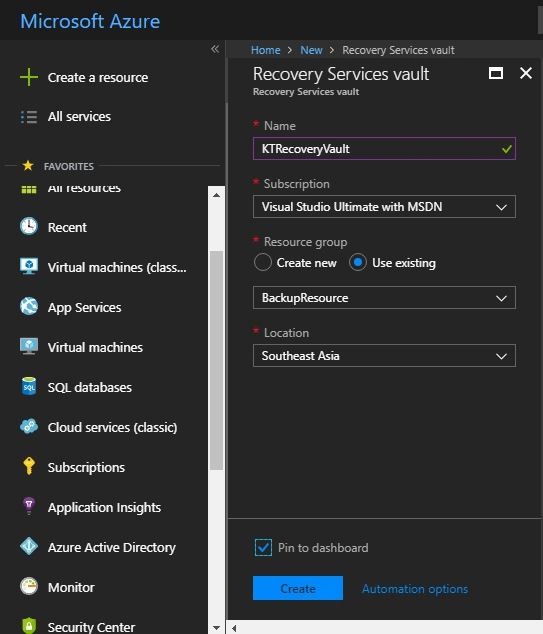This screenshot has height=634, width=543.
Task: Open the Automation options link
Action: [x=415, y=589]
